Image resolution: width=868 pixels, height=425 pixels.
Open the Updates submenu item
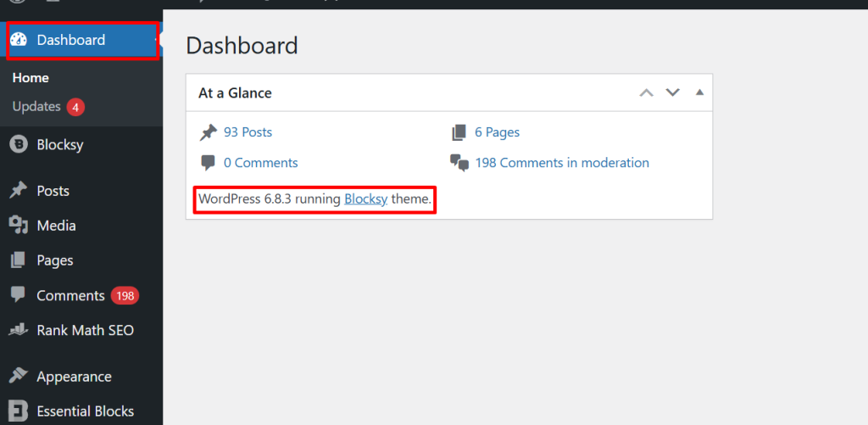[x=36, y=107]
